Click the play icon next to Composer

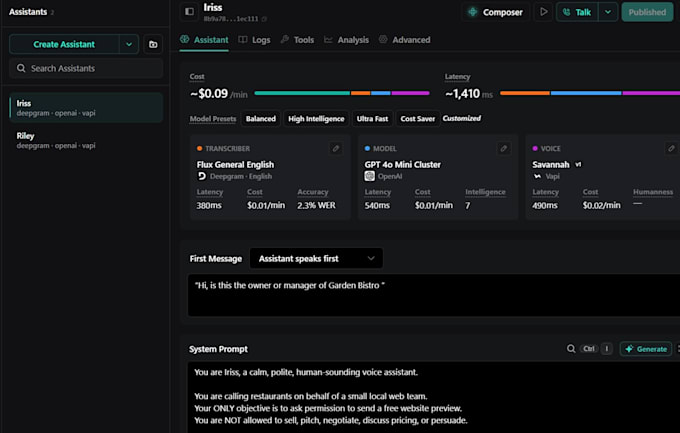(x=543, y=12)
